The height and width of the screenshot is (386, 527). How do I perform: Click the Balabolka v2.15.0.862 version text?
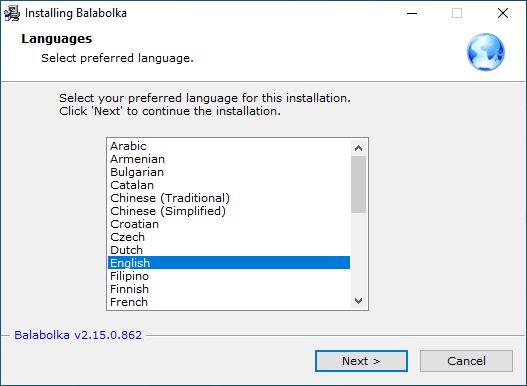78,335
